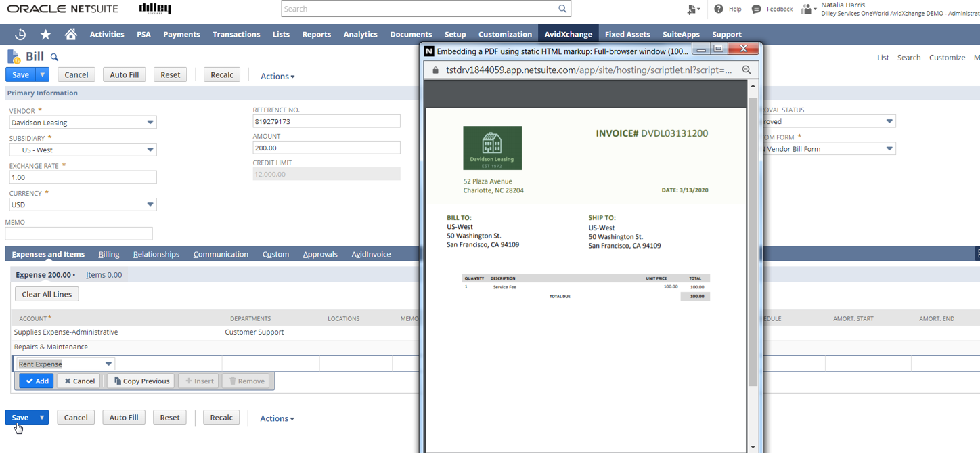Click the popup URL address bar
The width and height of the screenshot is (980, 453).
tap(589, 70)
